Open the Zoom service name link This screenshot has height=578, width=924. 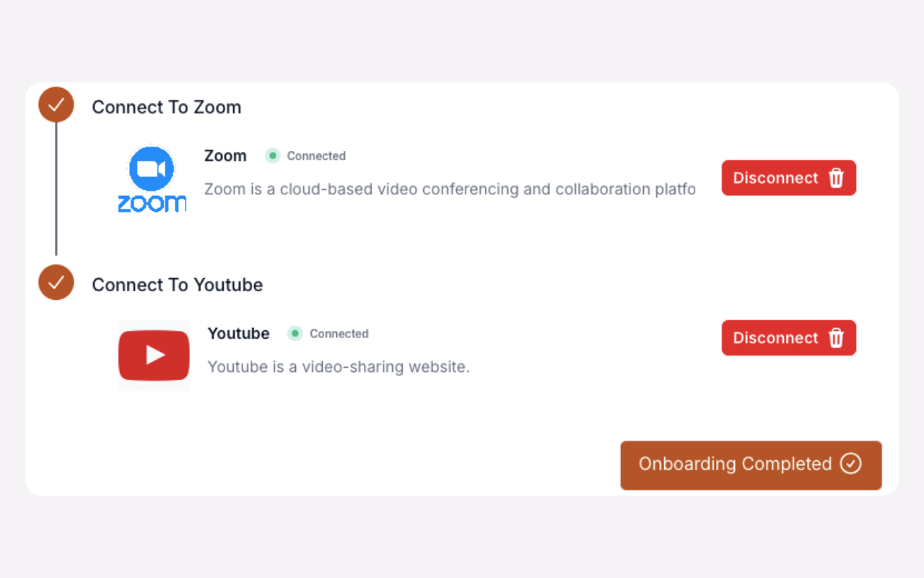click(225, 155)
